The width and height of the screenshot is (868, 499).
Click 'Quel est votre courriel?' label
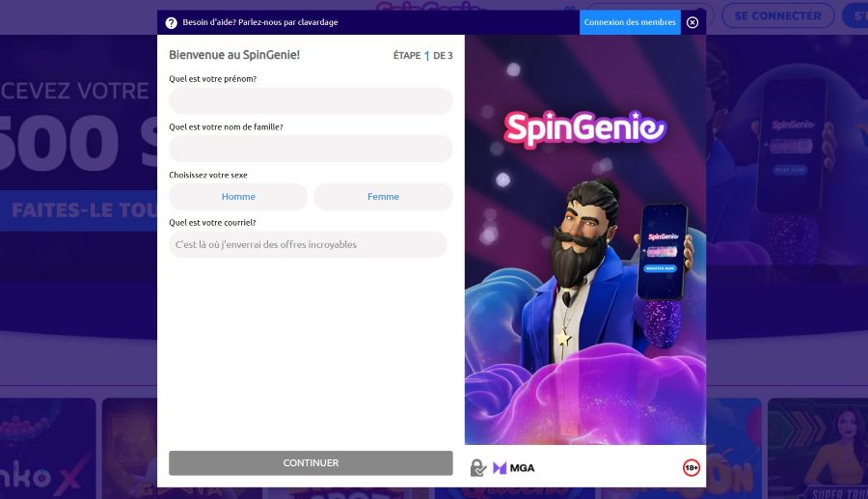click(x=212, y=223)
